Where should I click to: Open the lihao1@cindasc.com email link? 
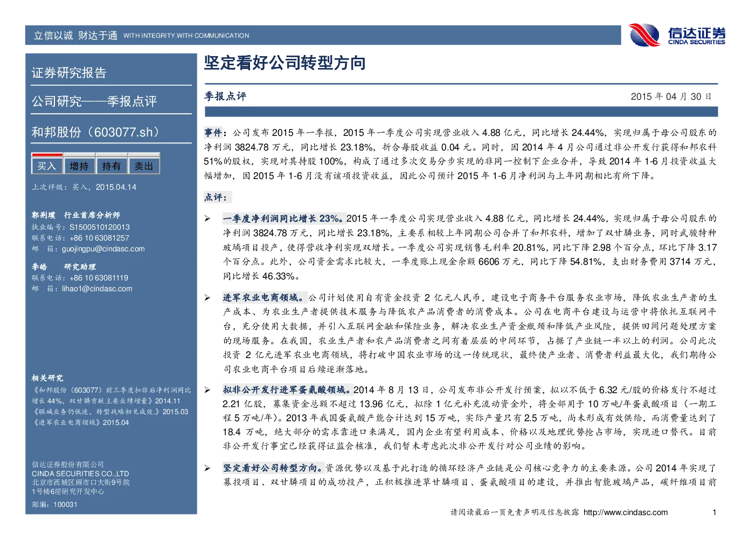click(x=97, y=289)
